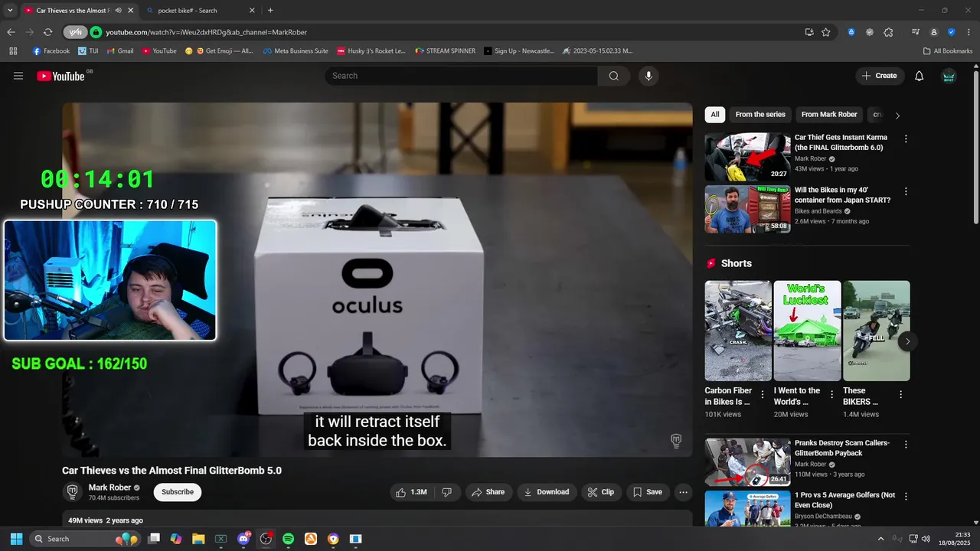Subscribe to Mark Rober
Viewport: 980px width, 551px height.
pyautogui.click(x=178, y=492)
